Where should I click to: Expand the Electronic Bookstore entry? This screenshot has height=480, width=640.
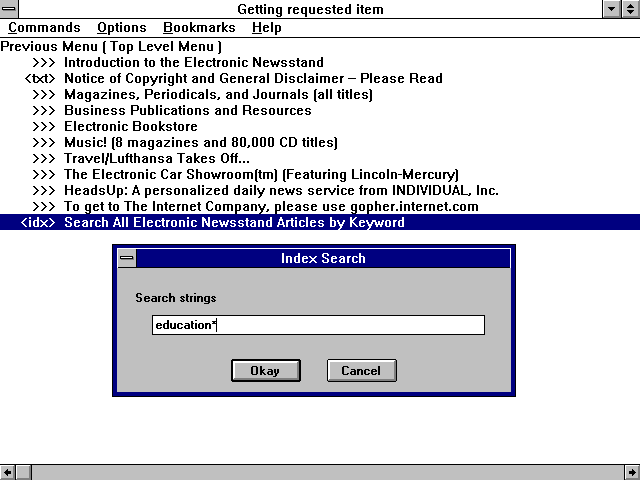point(131,126)
